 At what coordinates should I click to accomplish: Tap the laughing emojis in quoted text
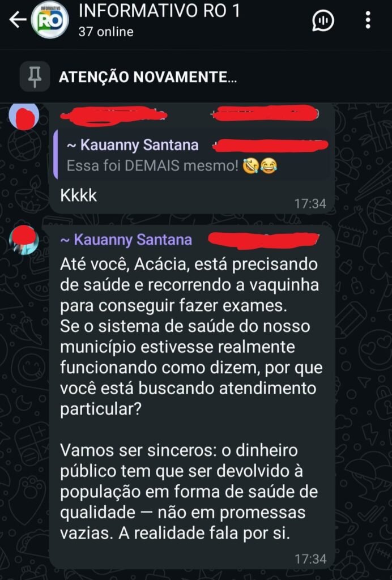260,166
